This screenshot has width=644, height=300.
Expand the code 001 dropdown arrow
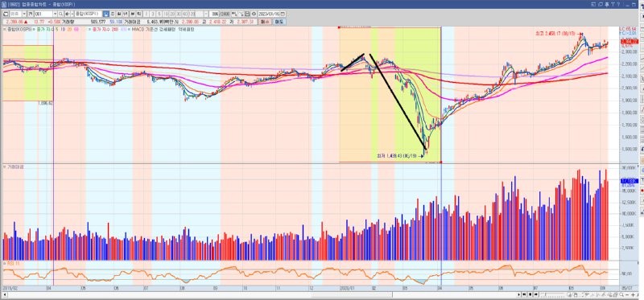tap(55, 14)
